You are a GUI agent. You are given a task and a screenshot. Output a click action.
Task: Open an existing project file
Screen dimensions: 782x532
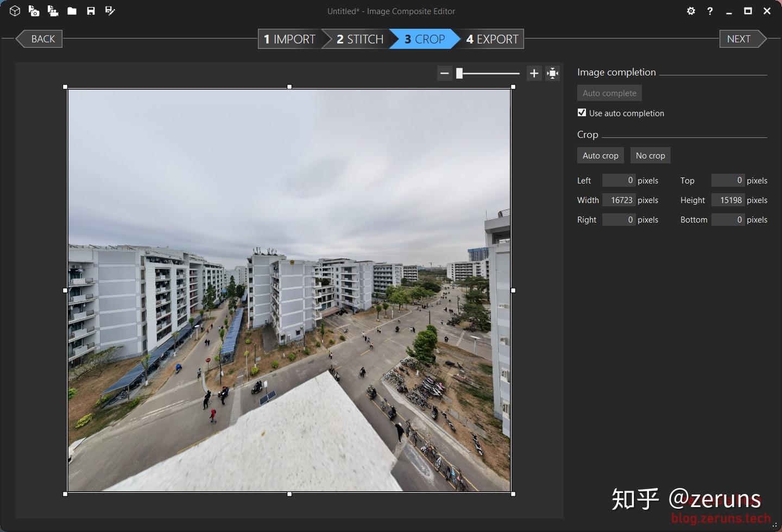click(x=72, y=11)
